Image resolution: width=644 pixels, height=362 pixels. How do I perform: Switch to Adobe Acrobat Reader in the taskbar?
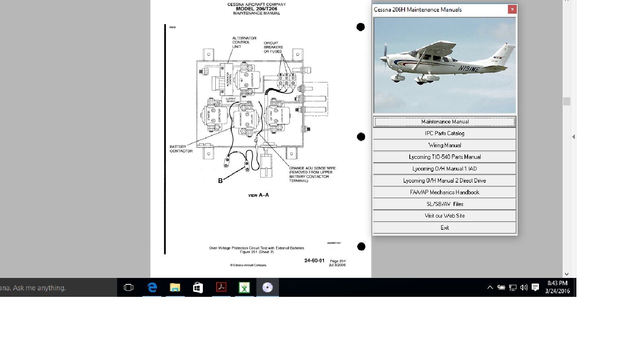coord(221,288)
